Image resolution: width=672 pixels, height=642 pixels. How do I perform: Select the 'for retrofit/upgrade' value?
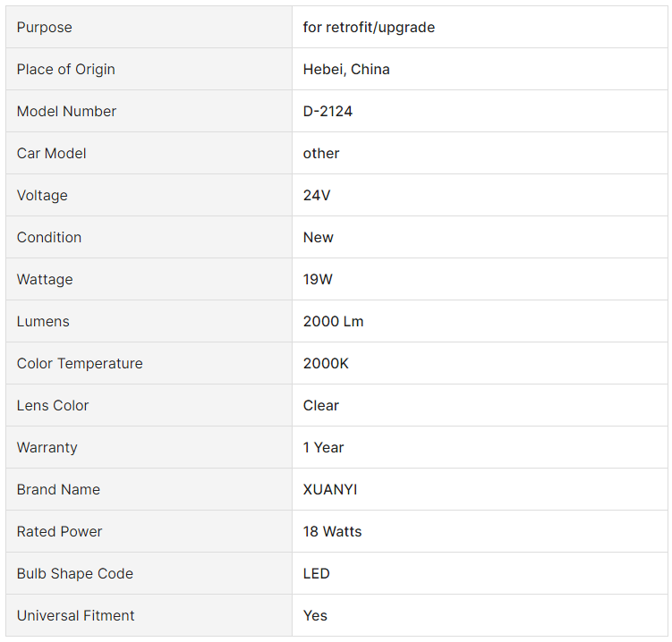click(x=369, y=28)
